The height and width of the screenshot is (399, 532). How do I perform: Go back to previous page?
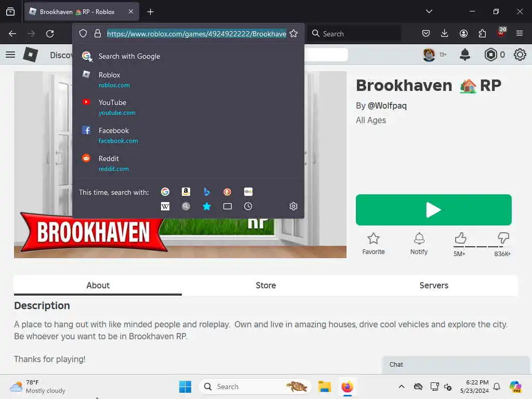[12, 34]
